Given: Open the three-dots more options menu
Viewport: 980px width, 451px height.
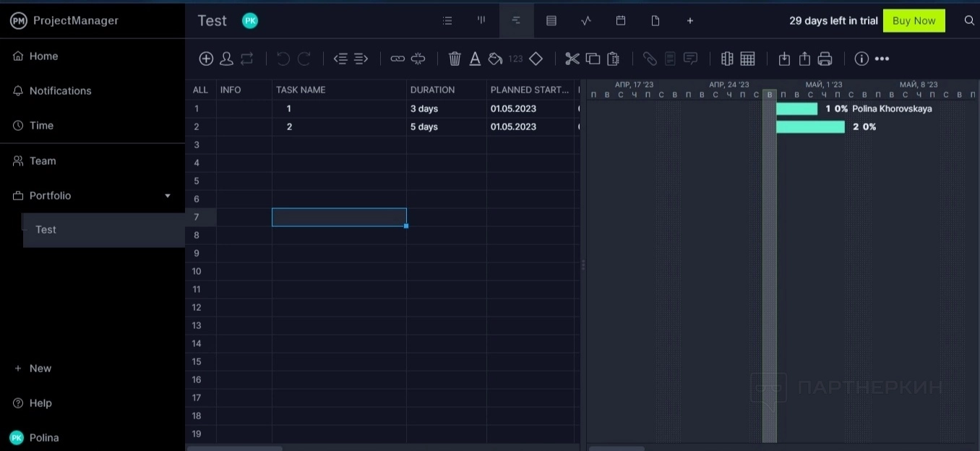Looking at the screenshot, I should click(882, 59).
